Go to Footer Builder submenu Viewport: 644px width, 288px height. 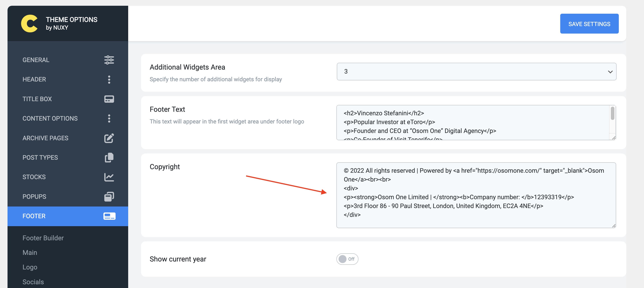(x=43, y=238)
